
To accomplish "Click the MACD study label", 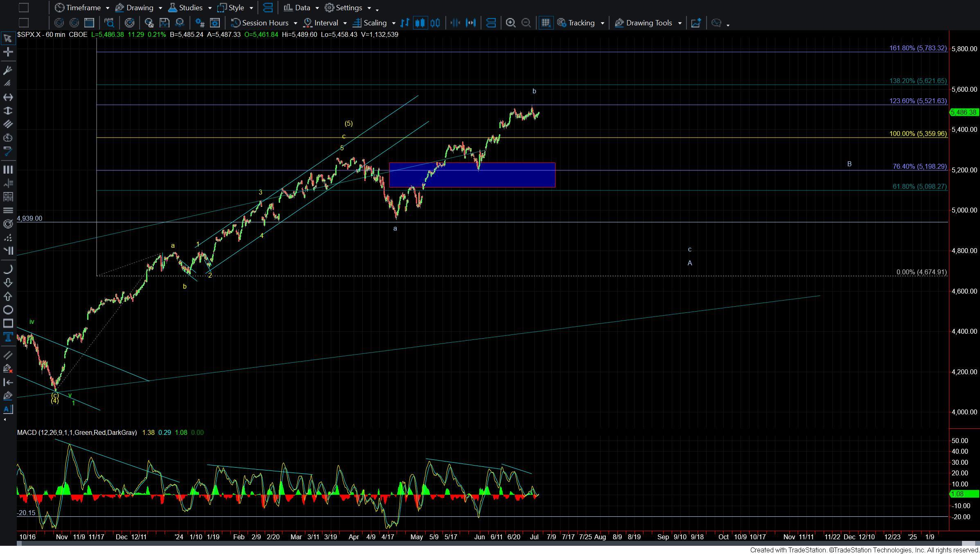I will 77,432.
